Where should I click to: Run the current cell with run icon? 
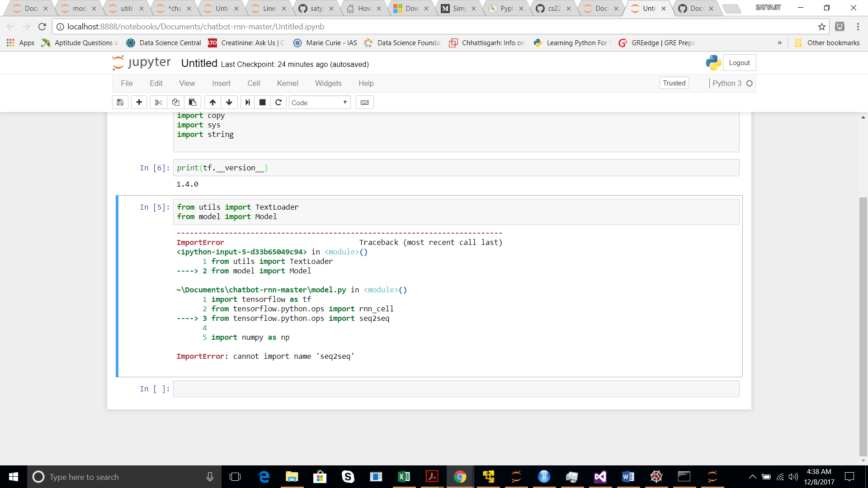[247, 102]
